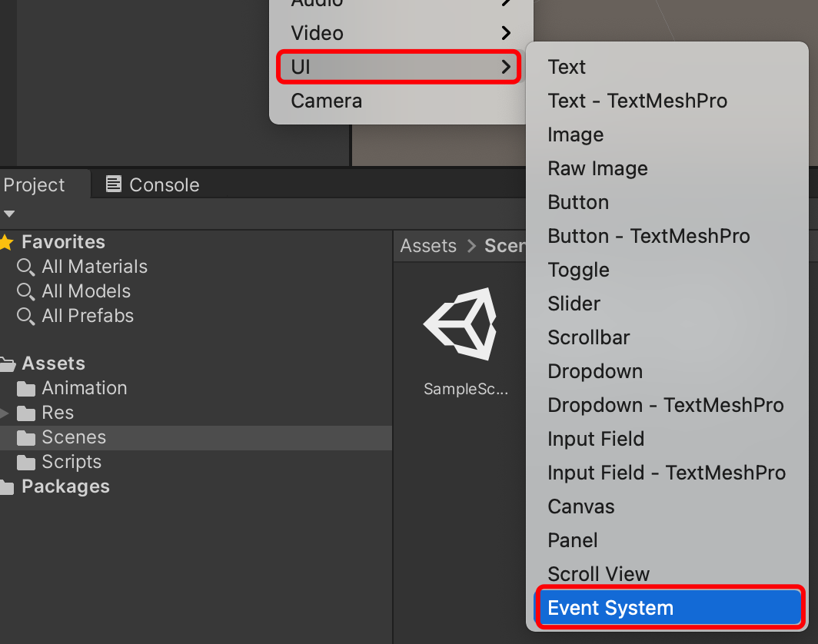The image size is (818, 644).
Task: Open the Video submenu
Action: tap(317, 32)
